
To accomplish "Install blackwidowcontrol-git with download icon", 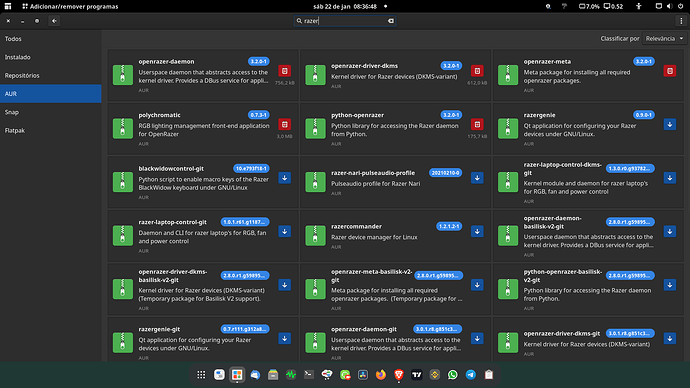I will (x=285, y=178).
